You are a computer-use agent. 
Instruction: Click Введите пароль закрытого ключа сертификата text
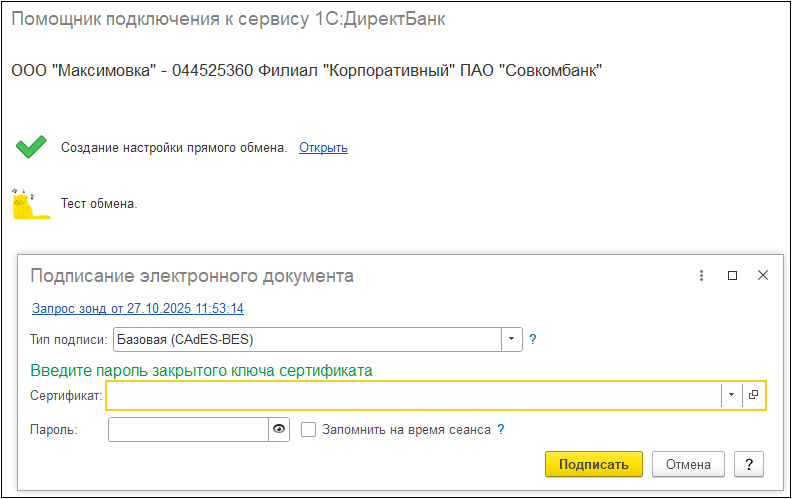(x=201, y=371)
